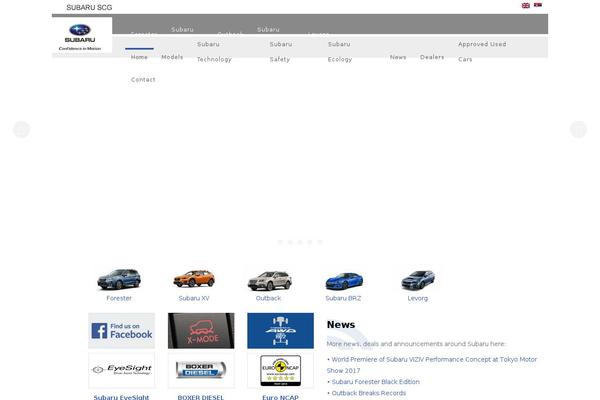Open the Dealers menu item

(x=432, y=57)
